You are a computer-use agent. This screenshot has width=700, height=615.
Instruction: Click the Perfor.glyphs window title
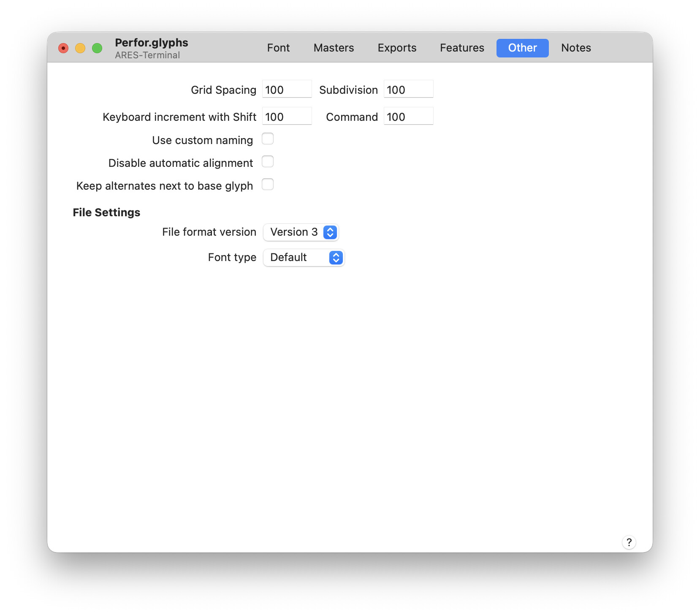(152, 43)
